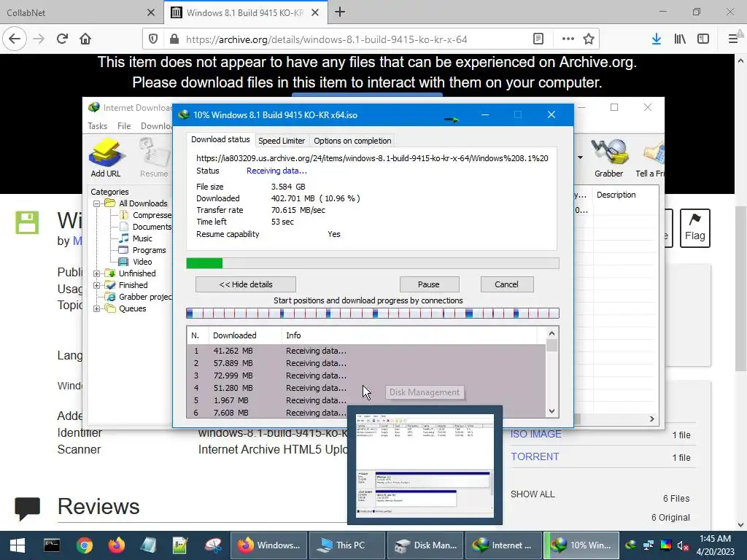Launch Google Chrome from taskbar
Viewport: 747px width, 560px height.
(85, 545)
